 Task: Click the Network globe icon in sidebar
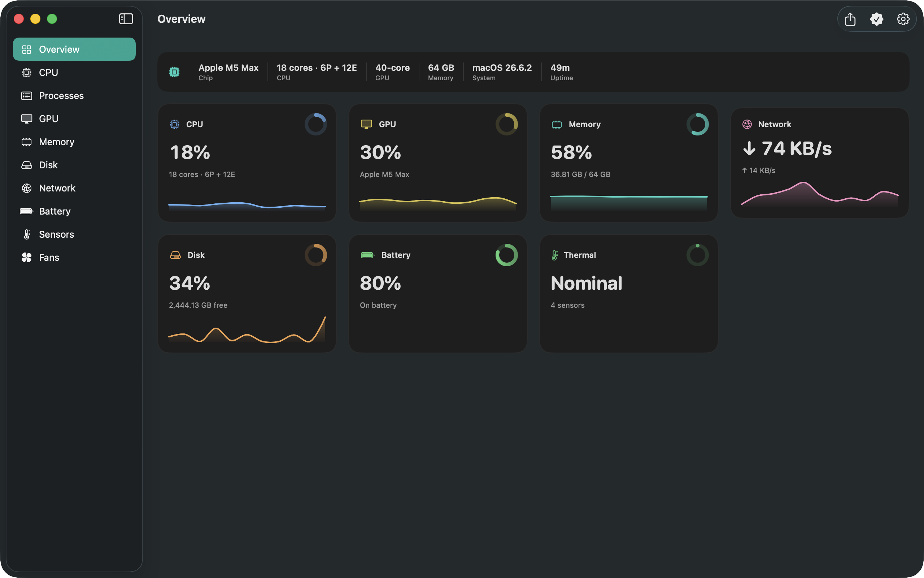pyautogui.click(x=26, y=188)
